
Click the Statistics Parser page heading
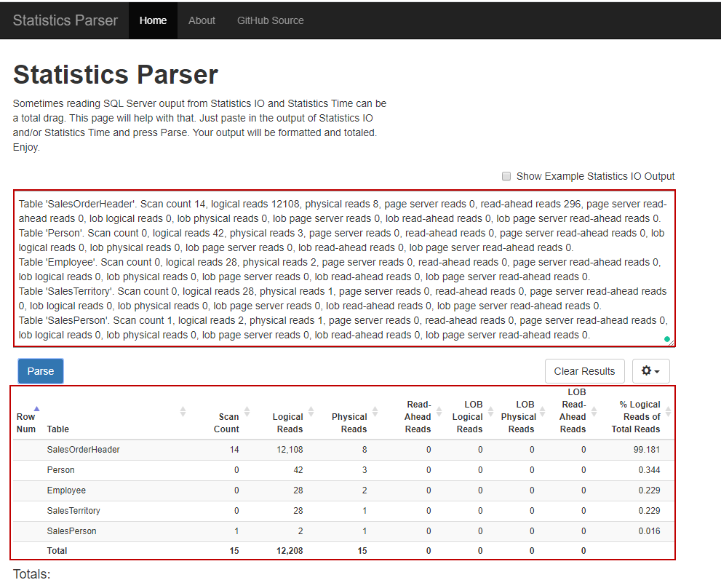click(x=116, y=74)
